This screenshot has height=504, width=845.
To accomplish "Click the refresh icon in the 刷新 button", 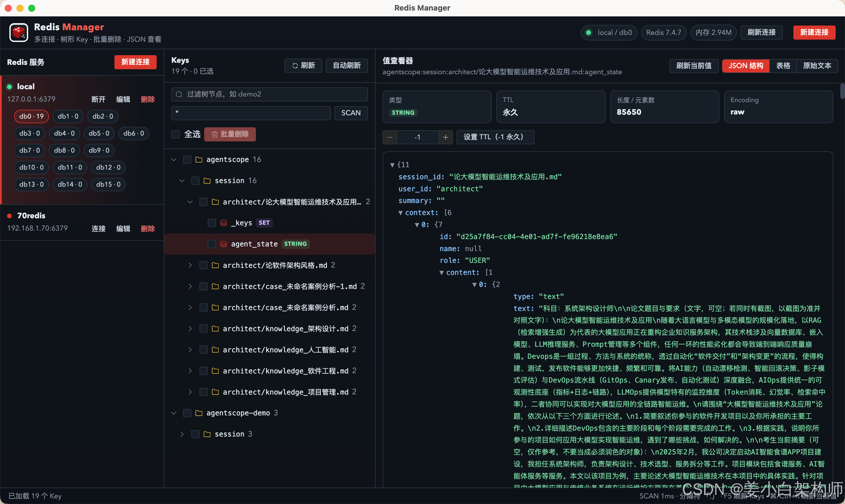I will pyautogui.click(x=295, y=65).
